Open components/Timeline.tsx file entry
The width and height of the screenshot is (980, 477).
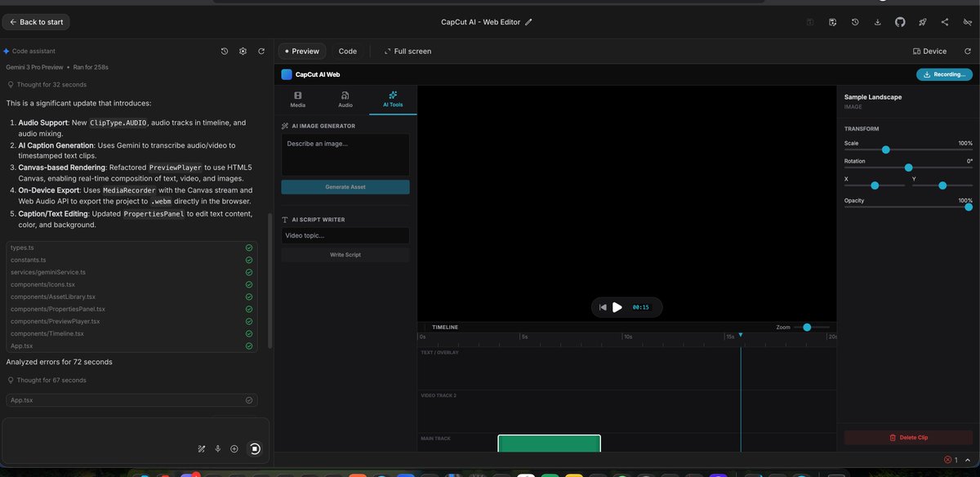(x=131, y=333)
